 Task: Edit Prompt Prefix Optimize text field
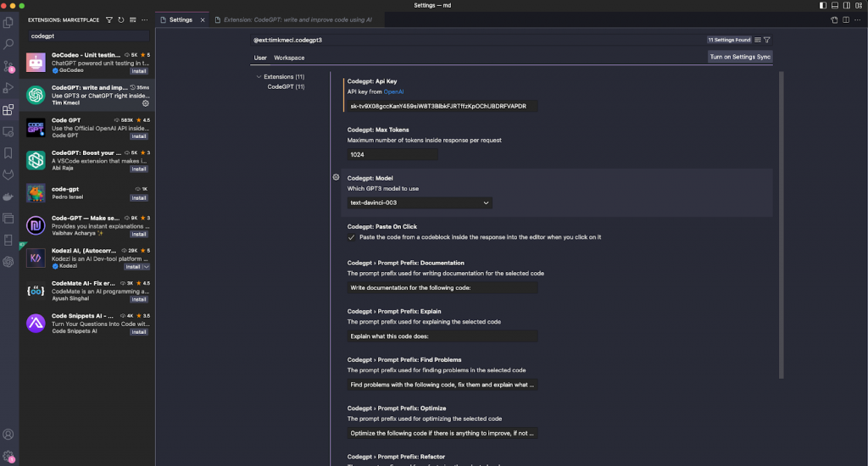coord(442,433)
